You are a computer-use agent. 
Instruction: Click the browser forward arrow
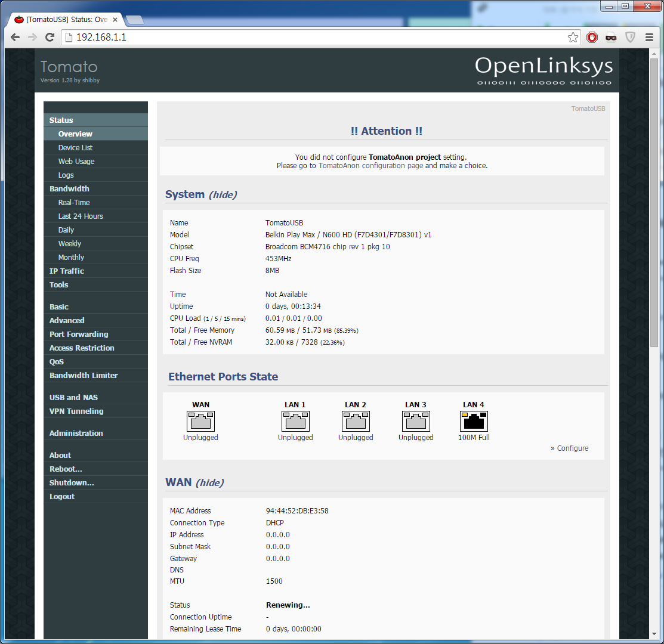33,37
